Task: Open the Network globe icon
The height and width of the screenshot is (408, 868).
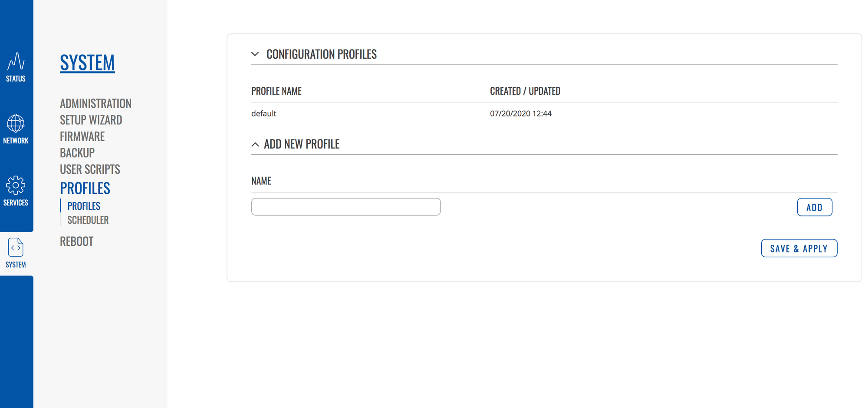Action: click(x=16, y=123)
